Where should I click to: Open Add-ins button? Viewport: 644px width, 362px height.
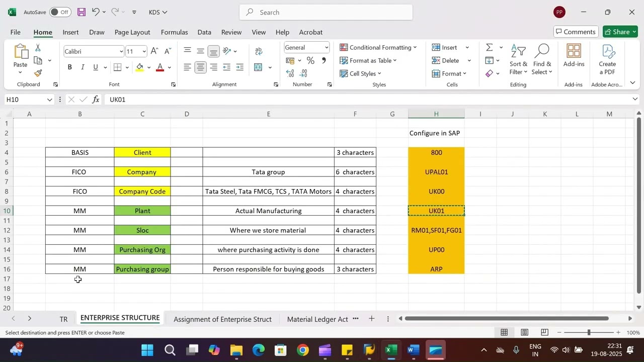pyautogui.click(x=574, y=56)
